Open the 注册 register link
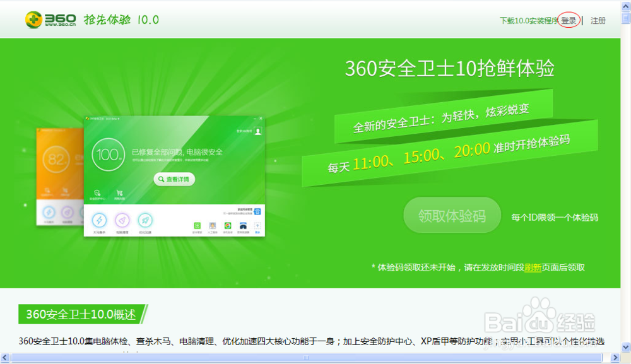 (598, 21)
